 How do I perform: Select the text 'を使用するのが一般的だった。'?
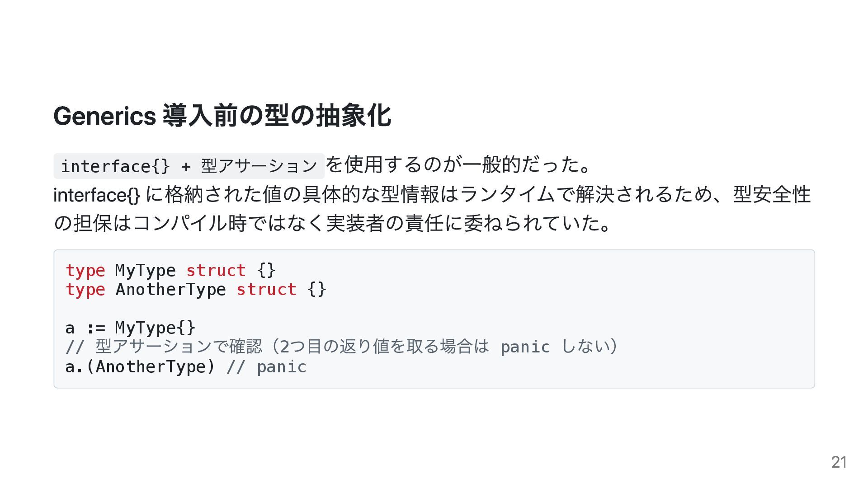point(458,164)
